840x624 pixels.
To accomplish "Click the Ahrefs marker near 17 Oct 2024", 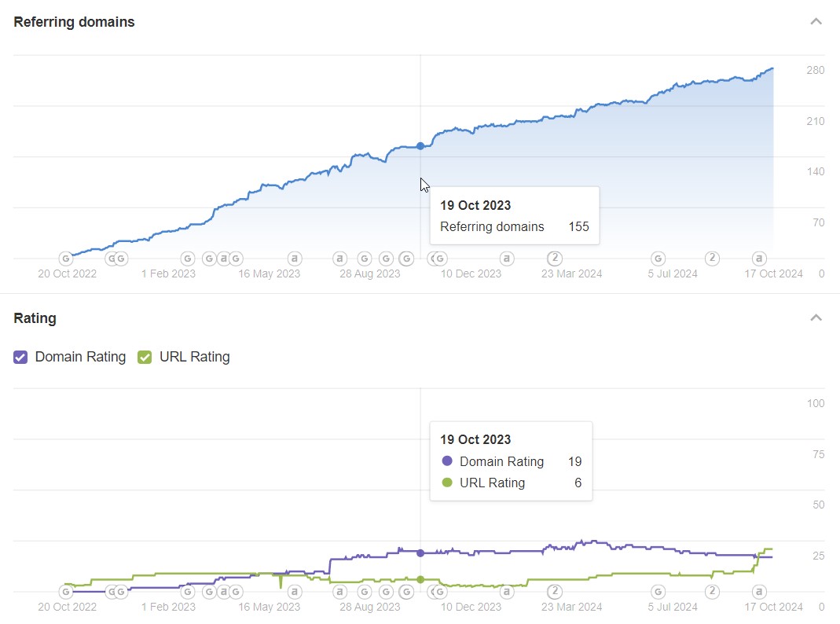I will [758, 257].
